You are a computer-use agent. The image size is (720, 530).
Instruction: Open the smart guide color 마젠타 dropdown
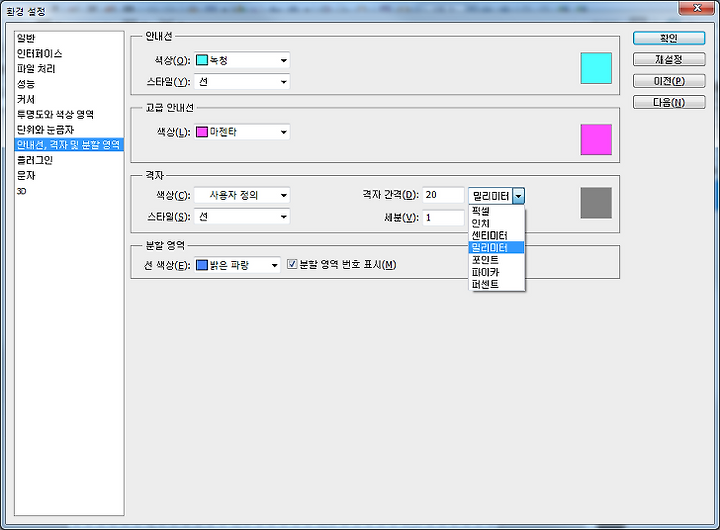[242, 132]
